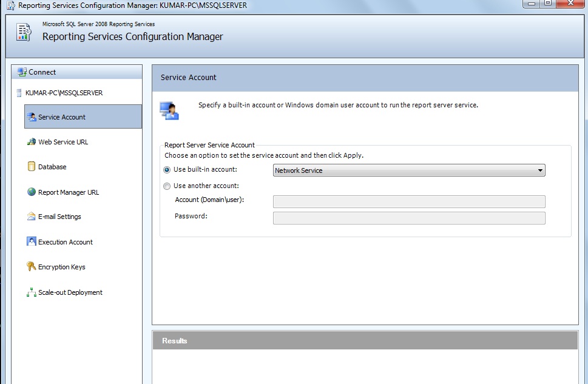The width and height of the screenshot is (588, 384).
Task: Click the Account (Domain\user) label
Action: coord(209,200)
